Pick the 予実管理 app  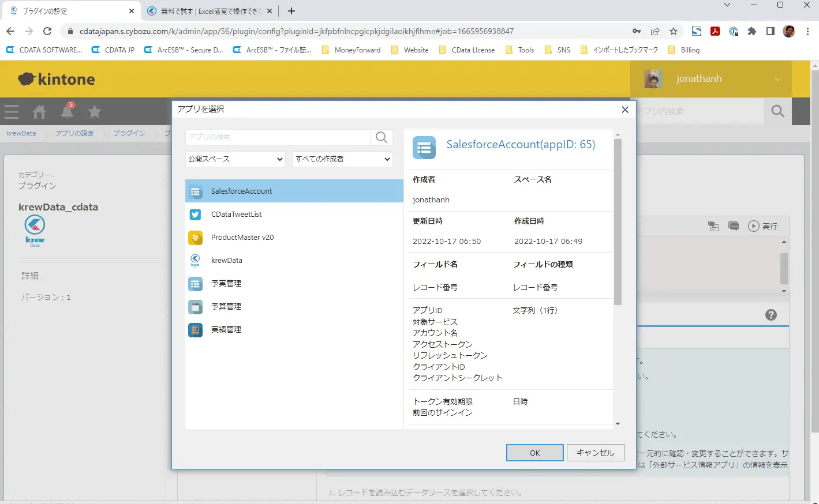click(x=294, y=283)
